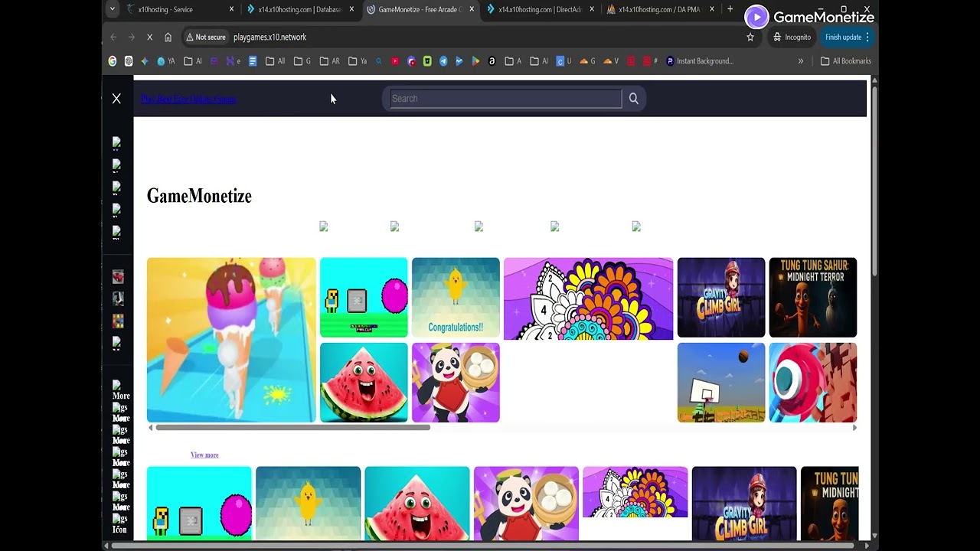Open the YouTube bookmark icon

tap(395, 61)
